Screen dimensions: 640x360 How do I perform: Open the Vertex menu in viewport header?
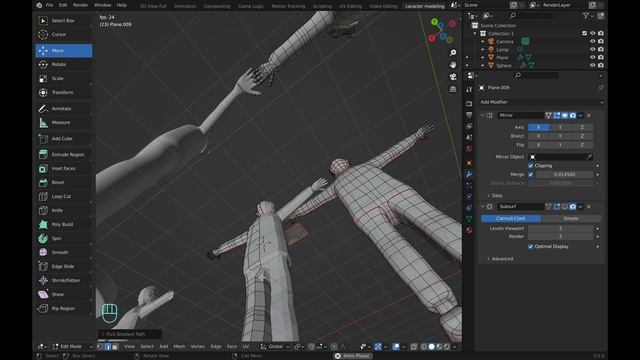click(198, 347)
